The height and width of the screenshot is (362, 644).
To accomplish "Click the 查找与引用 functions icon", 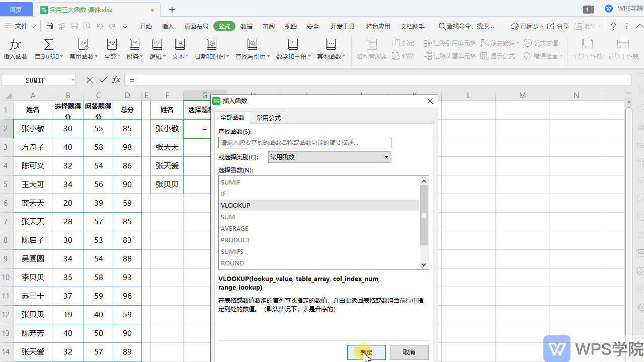I will click(x=252, y=45).
